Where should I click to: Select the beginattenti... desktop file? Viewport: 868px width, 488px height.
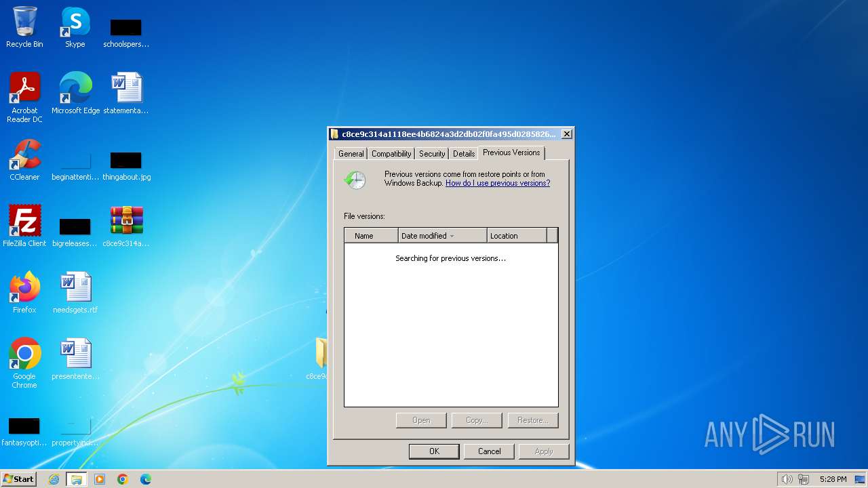75,166
